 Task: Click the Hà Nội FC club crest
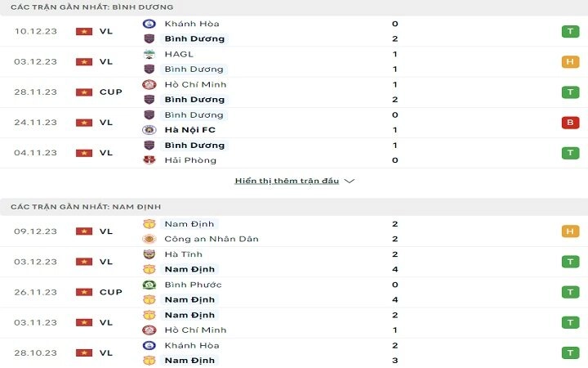coord(149,130)
